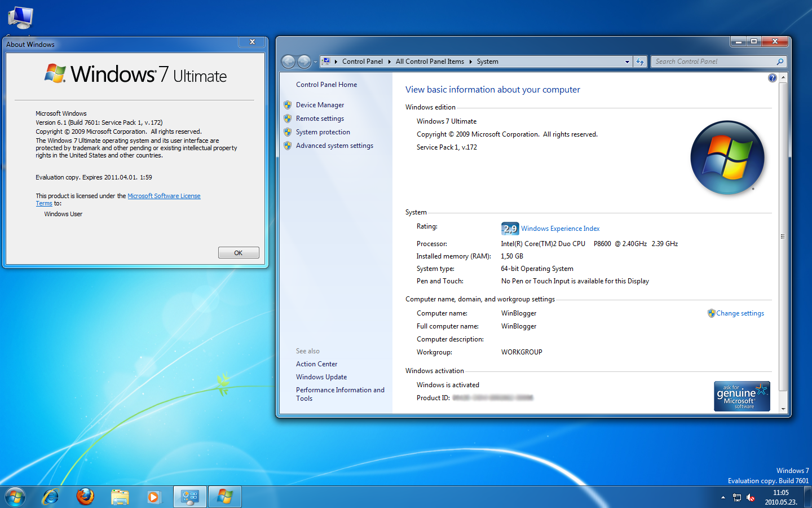
Task: Show hidden tray icons arrow
Action: point(723,497)
